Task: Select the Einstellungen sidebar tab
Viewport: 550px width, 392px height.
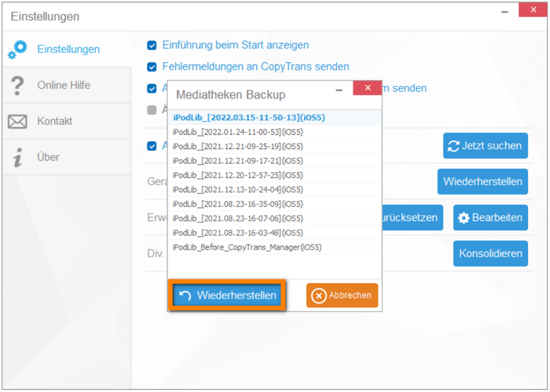Action: (x=67, y=49)
